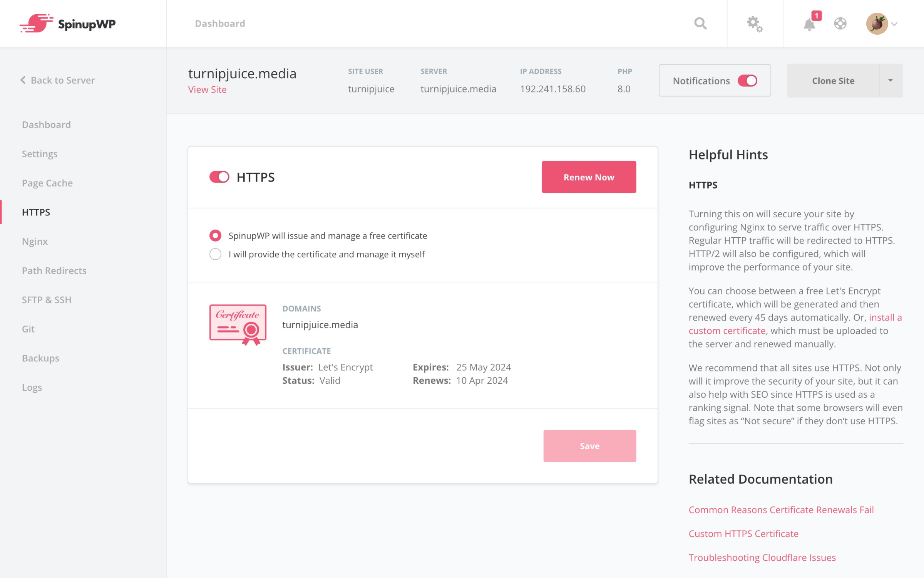Open the Settings sidebar item
Image resolution: width=924 pixels, height=578 pixels.
40,154
